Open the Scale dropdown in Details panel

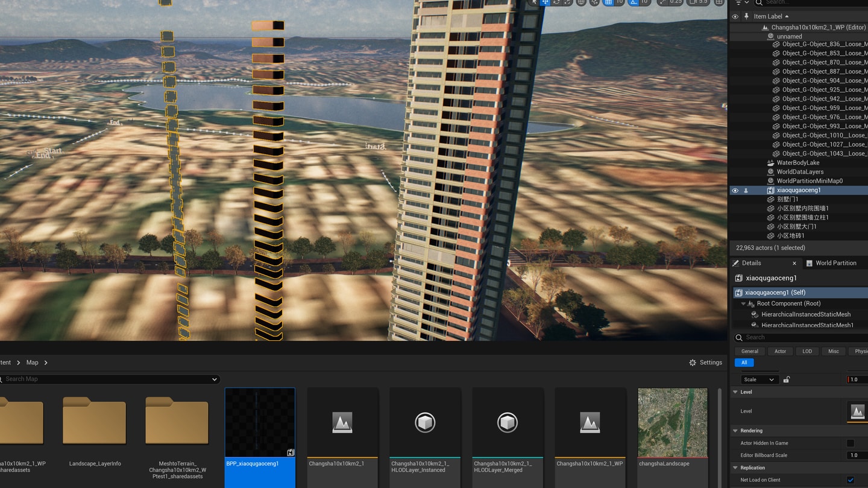(x=758, y=379)
